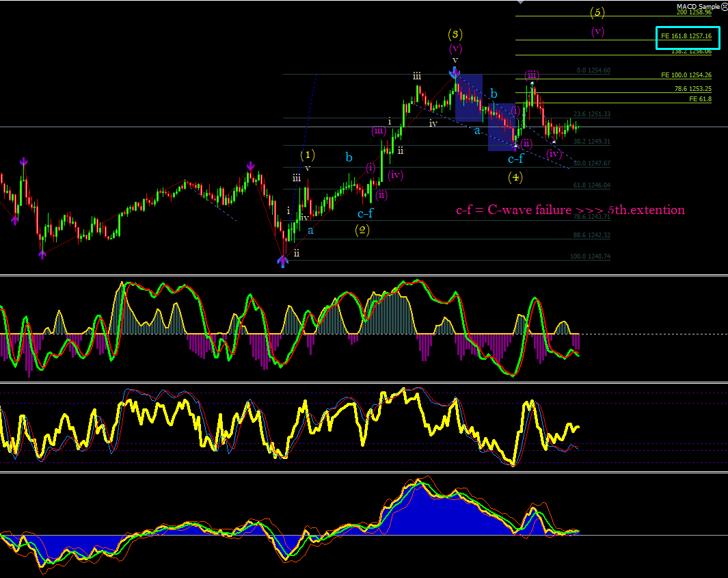Select the 78.6 1243.71 retracement label
The width and height of the screenshot is (728, 578).
pos(591,217)
